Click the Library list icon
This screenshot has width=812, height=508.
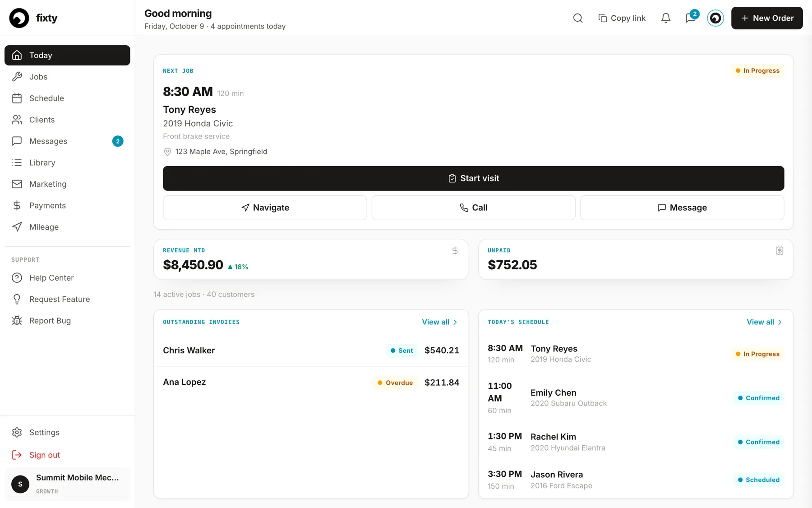pos(17,162)
